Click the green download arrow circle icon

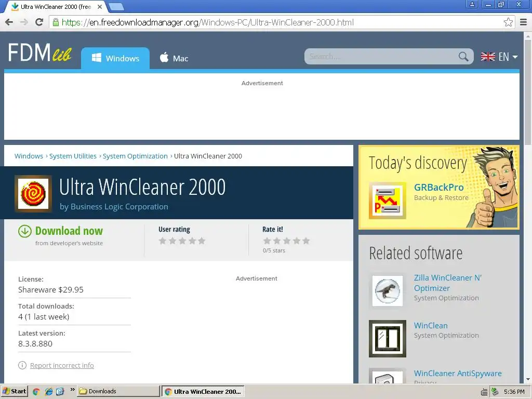25,231
